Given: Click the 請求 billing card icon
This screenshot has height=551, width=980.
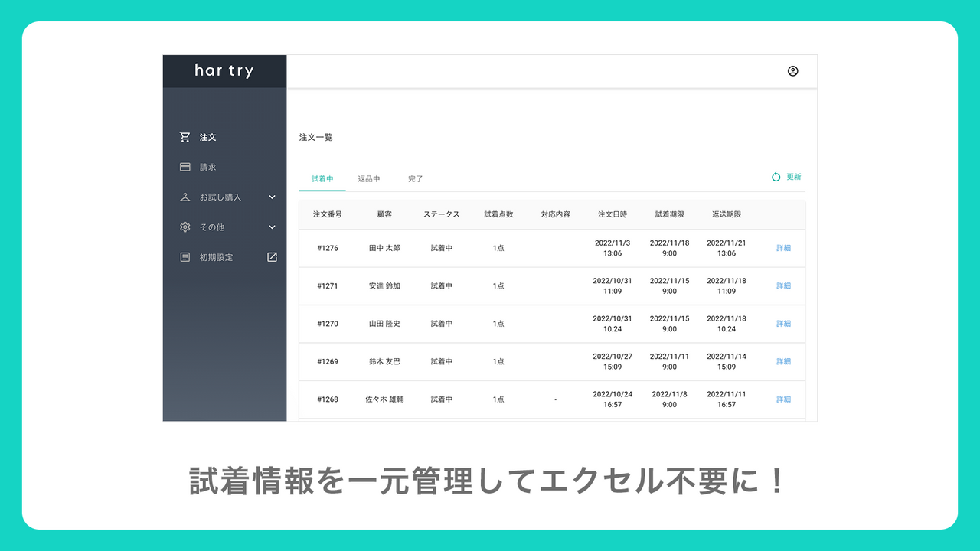Looking at the screenshot, I should click(x=185, y=167).
